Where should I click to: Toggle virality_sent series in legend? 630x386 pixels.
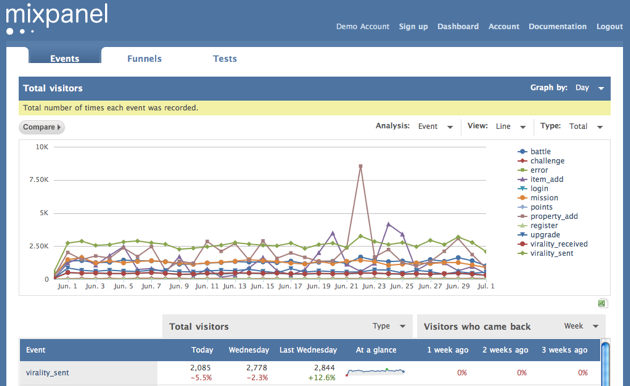546,253
